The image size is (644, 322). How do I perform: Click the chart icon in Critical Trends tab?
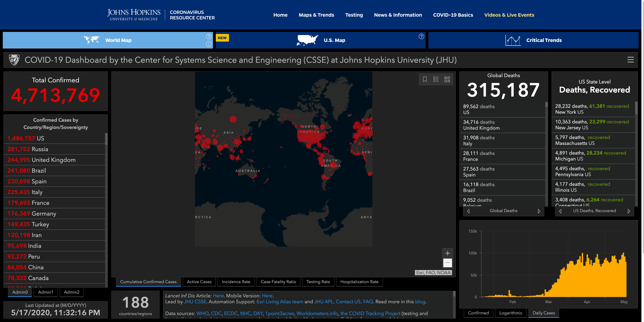coord(513,40)
